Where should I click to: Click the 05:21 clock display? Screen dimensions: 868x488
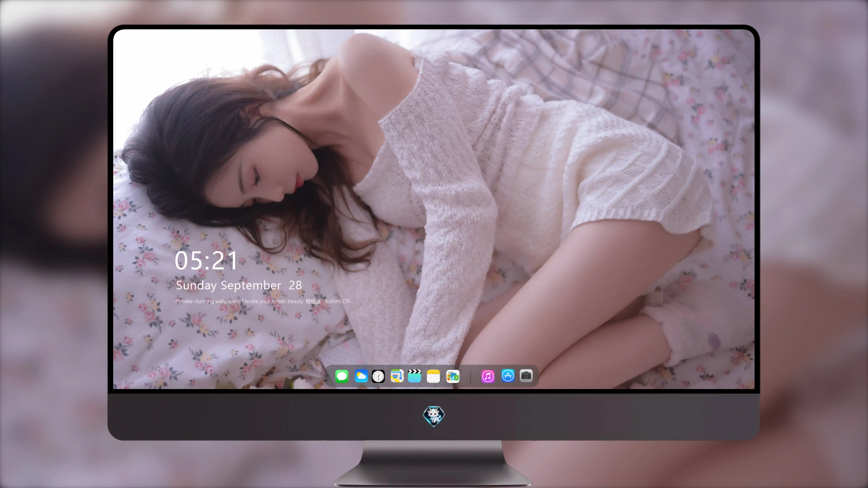206,261
